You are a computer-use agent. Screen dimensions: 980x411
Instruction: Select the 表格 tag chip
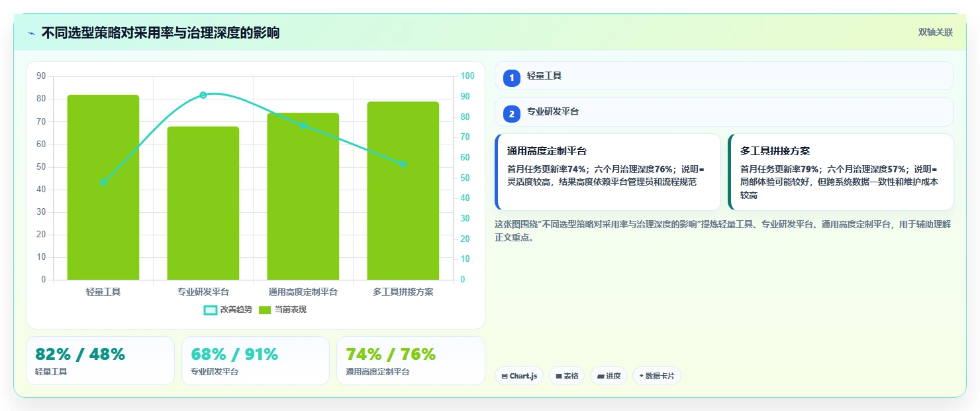click(x=567, y=376)
